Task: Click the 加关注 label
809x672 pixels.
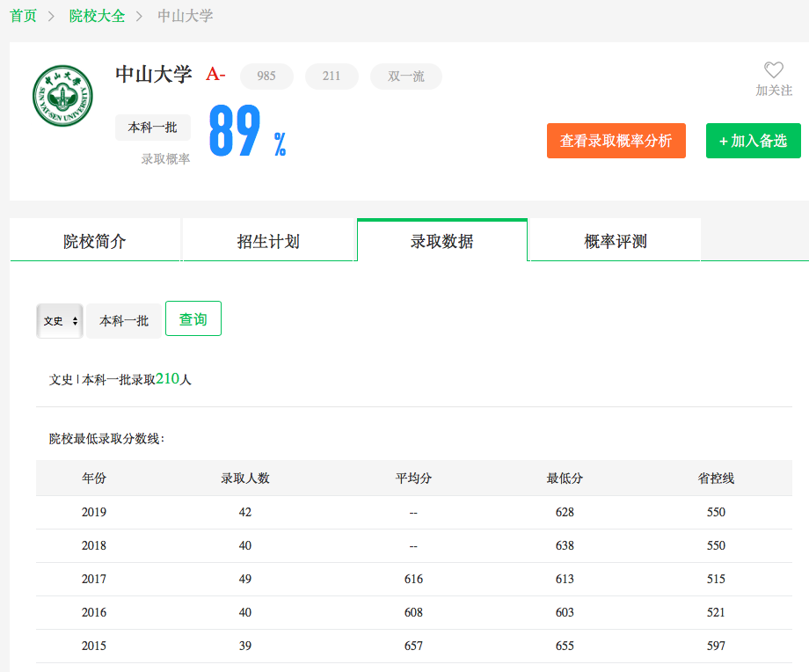Action: point(774,91)
